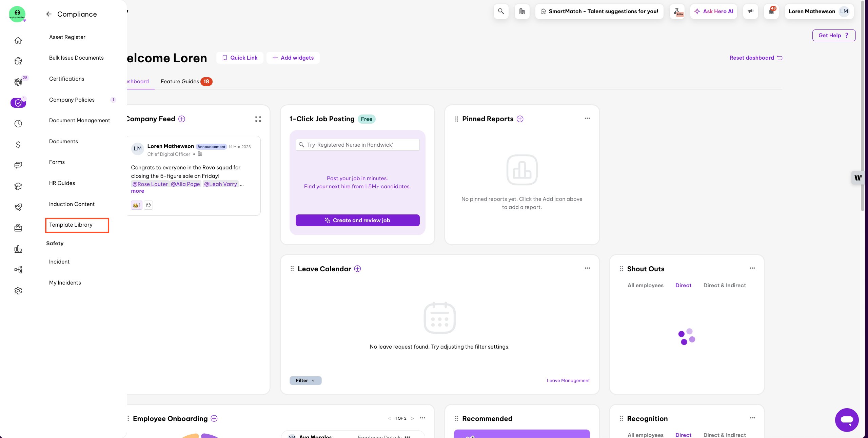Open the Settings gear in sidebar
The image size is (868, 438).
pos(18,291)
